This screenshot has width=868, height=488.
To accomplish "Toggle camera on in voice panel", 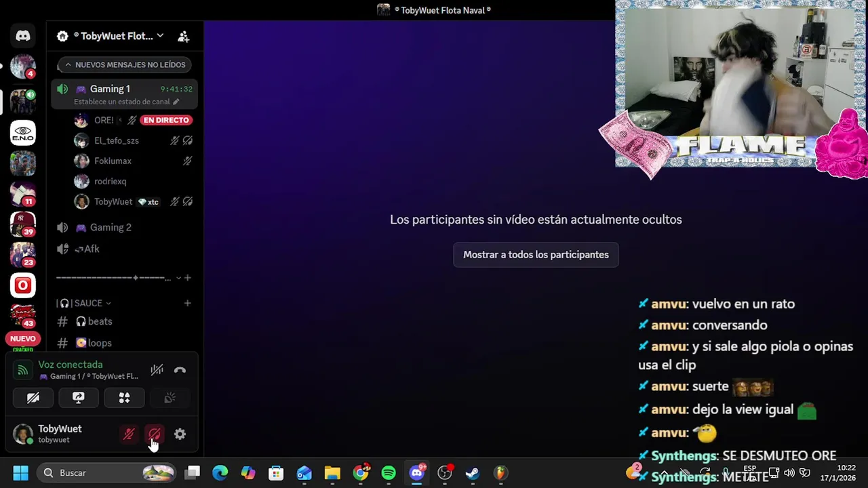I will coord(33,398).
